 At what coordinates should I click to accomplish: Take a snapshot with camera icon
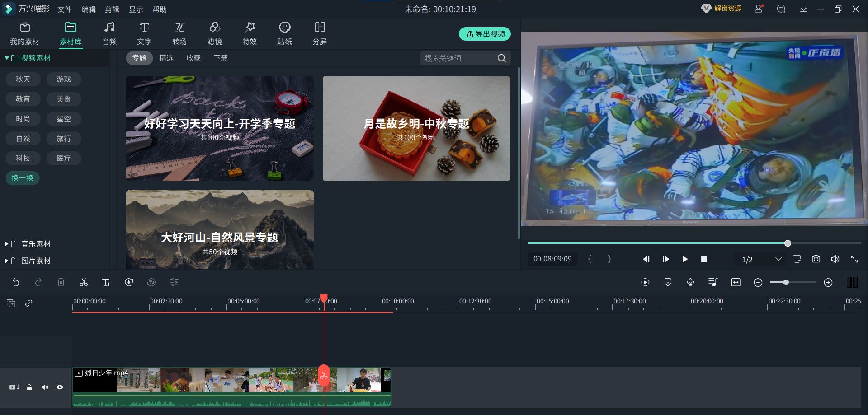(816, 259)
